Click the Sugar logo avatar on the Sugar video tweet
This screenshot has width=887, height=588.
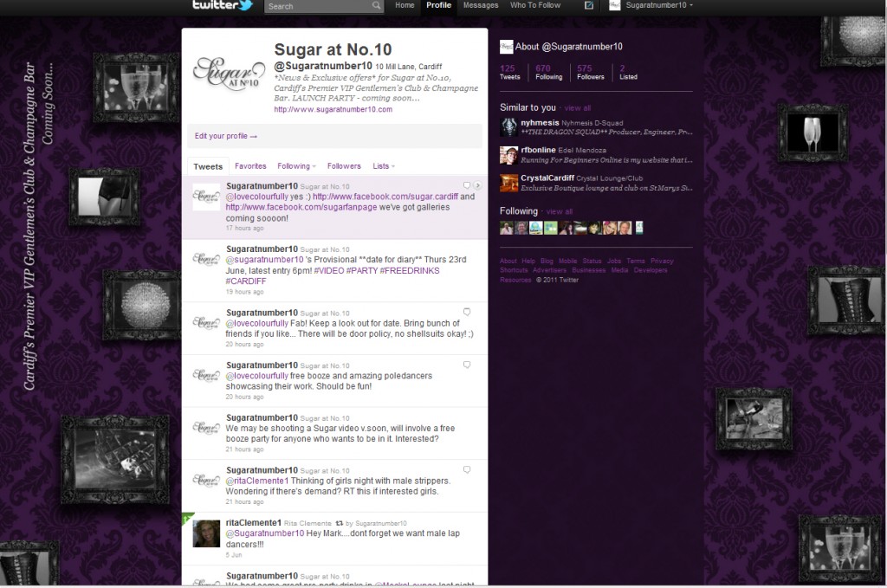pyautogui.click(x=206, y=428)
